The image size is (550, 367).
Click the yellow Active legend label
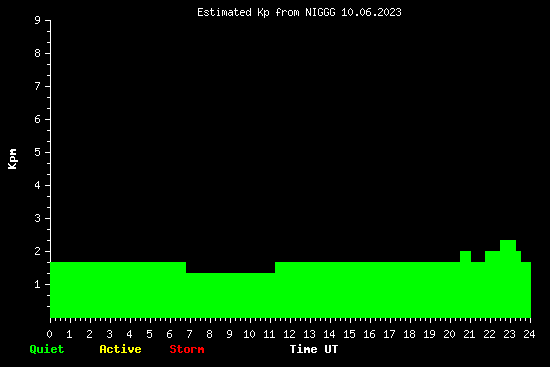[x=120, y=349]
